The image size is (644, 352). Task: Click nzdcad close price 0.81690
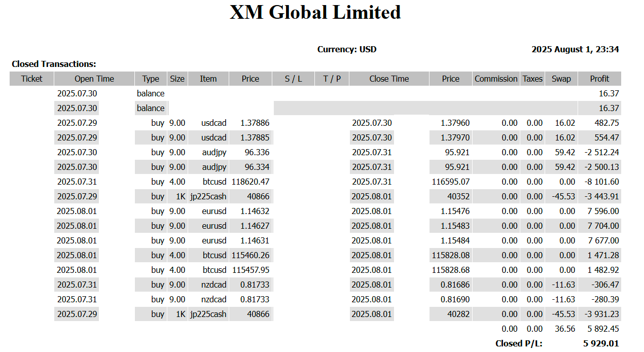(455, 299)
